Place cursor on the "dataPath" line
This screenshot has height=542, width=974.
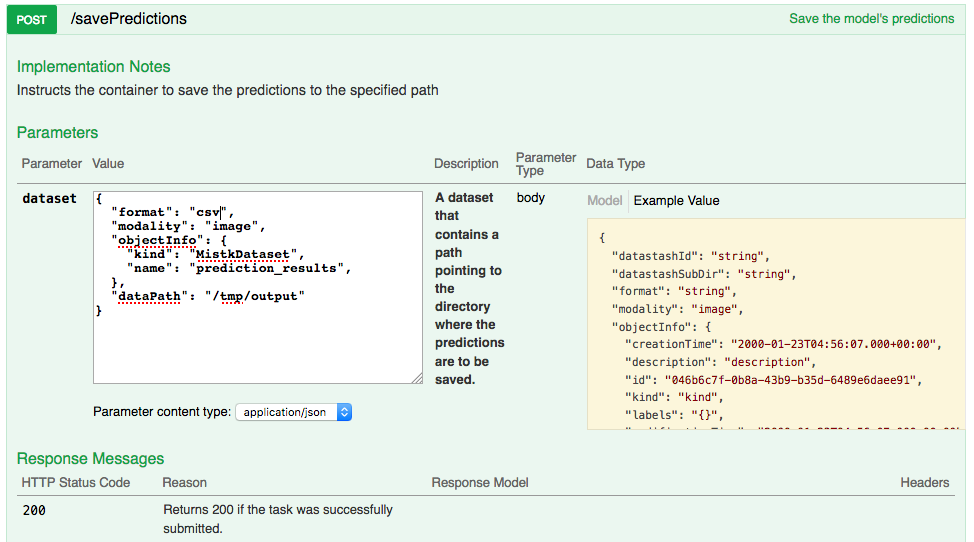pyautogui.click(x=208, y=296)
